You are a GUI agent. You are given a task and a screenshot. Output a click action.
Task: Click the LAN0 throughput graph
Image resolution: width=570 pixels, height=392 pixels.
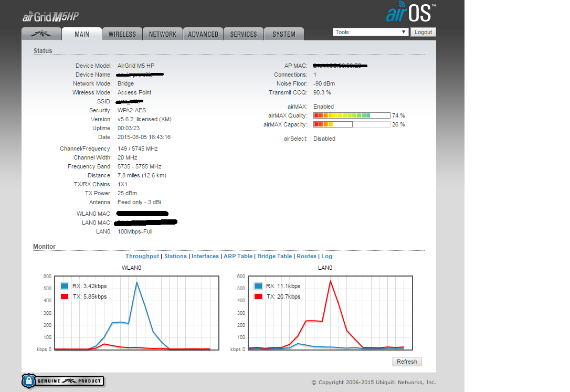(x=331, y=313)
